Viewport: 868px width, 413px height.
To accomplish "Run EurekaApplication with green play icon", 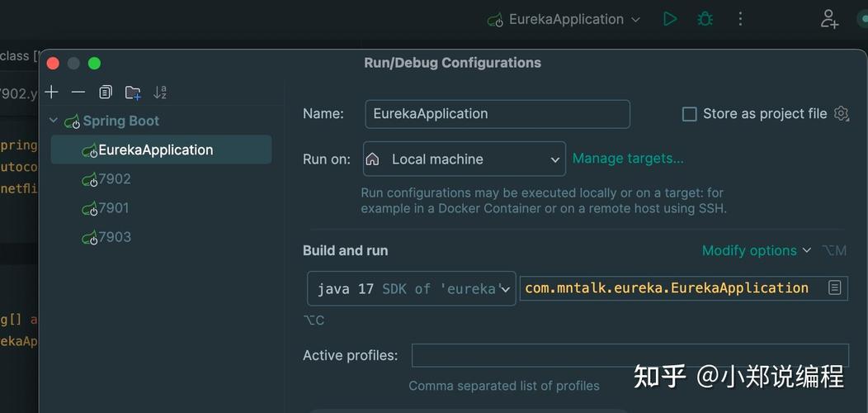I will click(x=670, y=19).
